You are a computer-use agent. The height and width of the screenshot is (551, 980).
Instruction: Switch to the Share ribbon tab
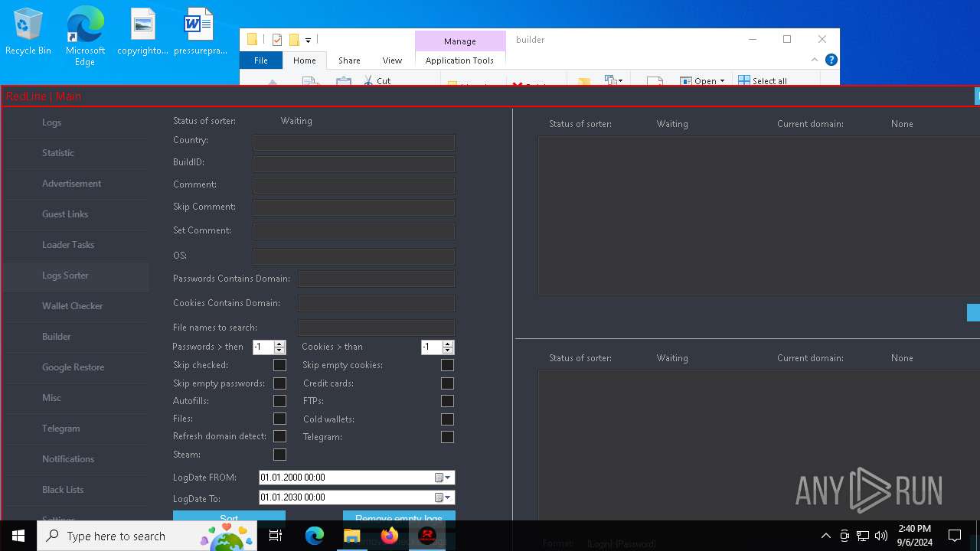pos(349,60)
